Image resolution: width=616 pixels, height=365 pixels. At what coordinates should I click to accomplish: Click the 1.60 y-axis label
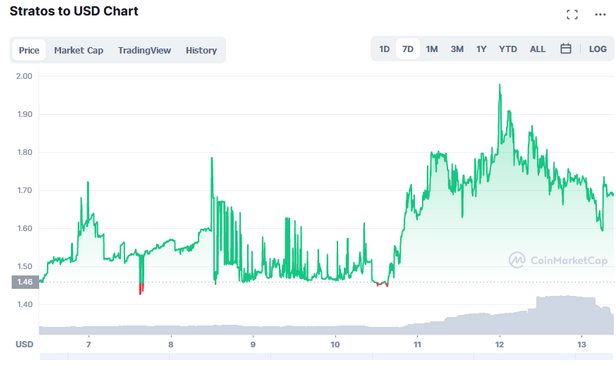[x=25, y=228]
